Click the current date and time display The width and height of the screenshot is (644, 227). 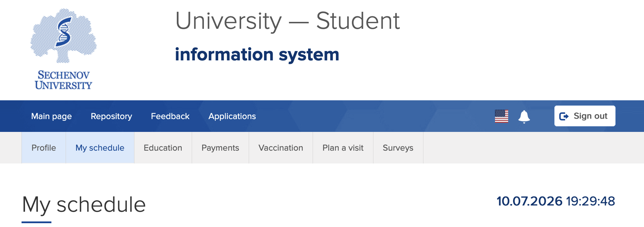pos(556,201)
